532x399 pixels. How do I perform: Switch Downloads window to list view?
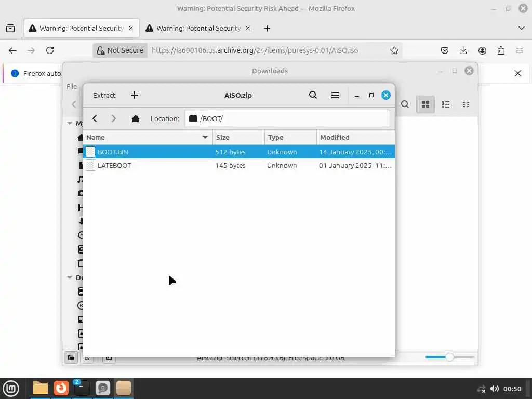(446, 104)
